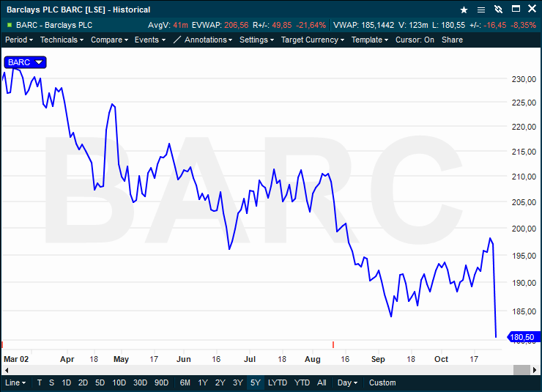Image resolution: width=542 pixels, height=392 pixels.
Task: Select the 30D time range
Action: pyautogui.click(x=141, y=382)
